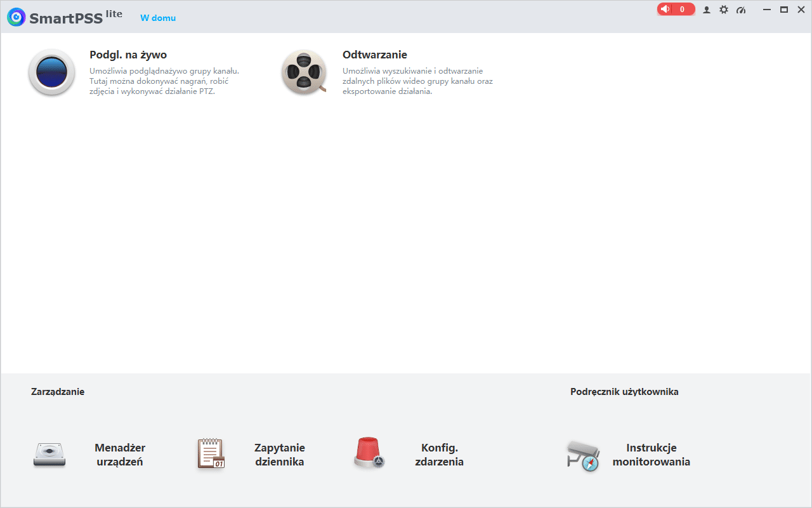Screen dimensions: 812x508
Task: Open the Konfig. zdarzenia alarm siren icon
Action: (369, 453)
